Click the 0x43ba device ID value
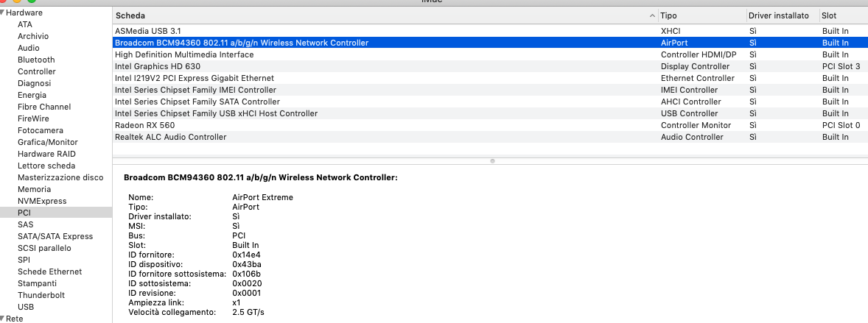868x323 pixels. point(247,264)
